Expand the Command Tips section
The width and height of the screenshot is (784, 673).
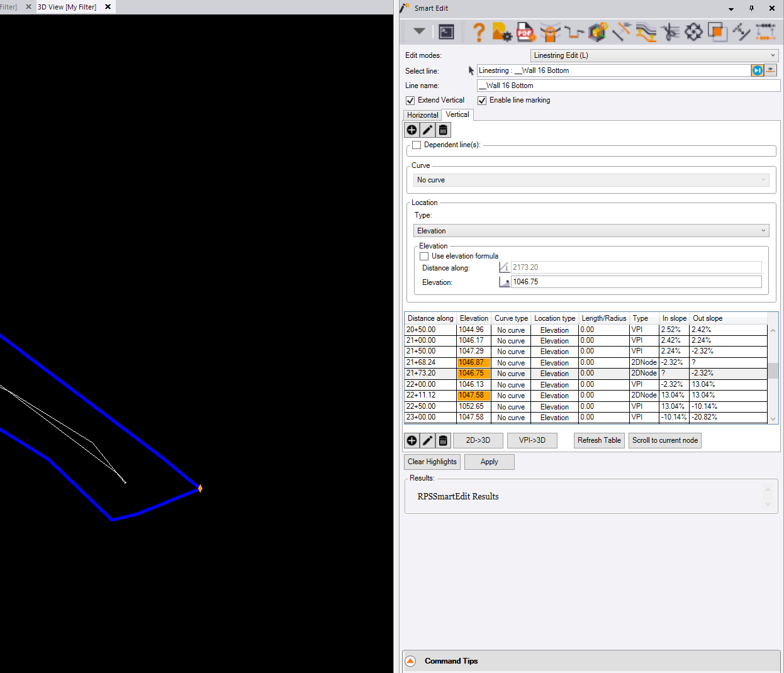[411, 661]
